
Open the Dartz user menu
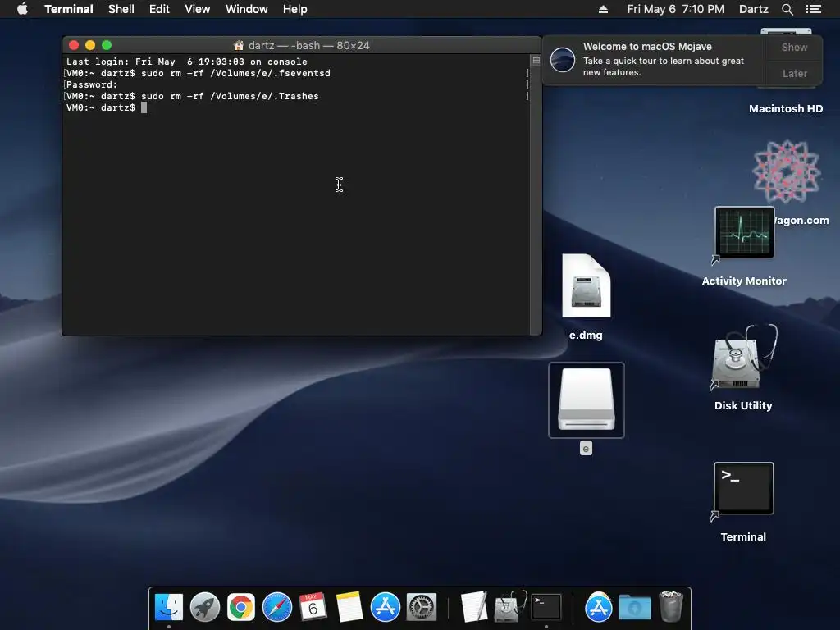[x=753, y=9]
